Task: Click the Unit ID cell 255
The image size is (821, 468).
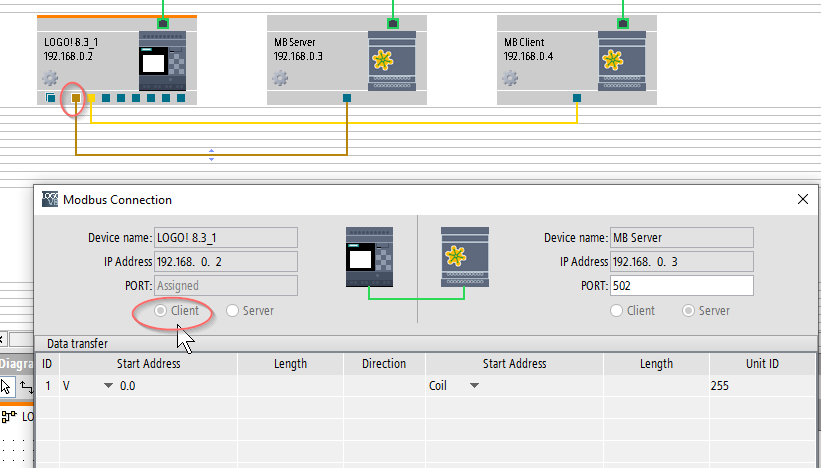Action: (x=762, y=386)
